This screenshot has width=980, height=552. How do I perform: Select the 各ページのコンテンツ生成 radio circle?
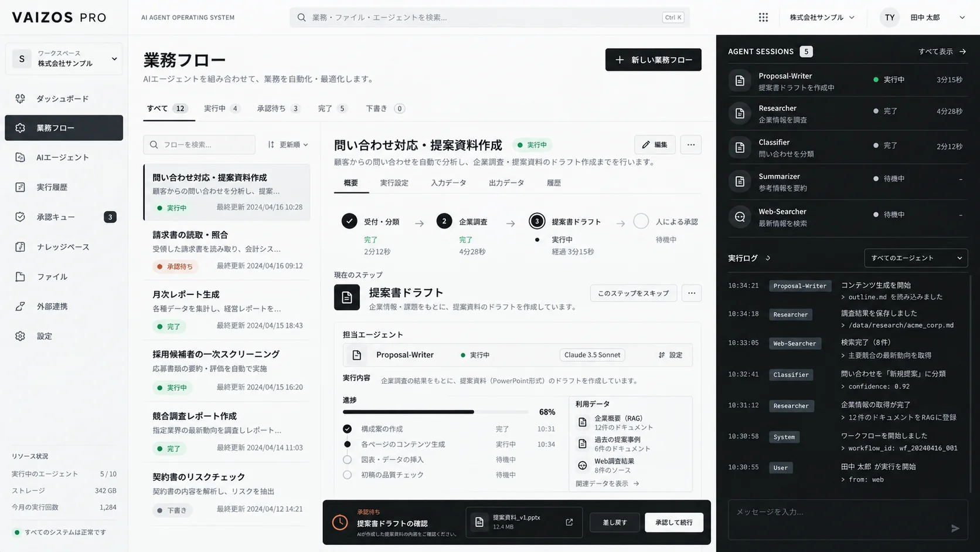[348, 444]
